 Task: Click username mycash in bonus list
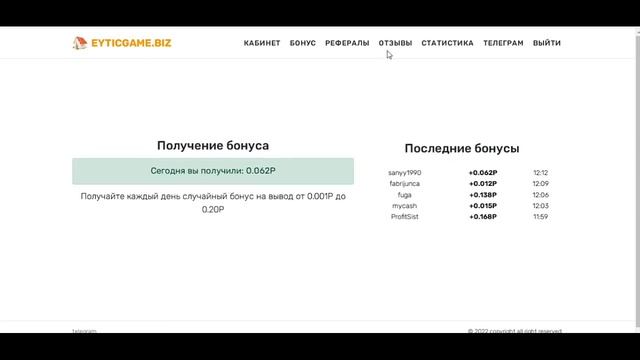(x=404, y=206)
